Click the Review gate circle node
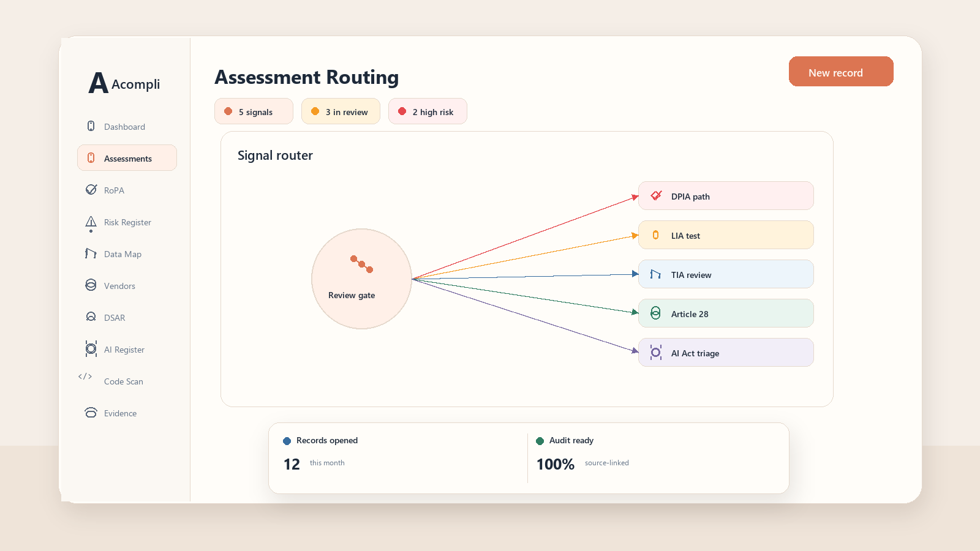This screenshot has height=551, width=980. pyautogui.click(x=361, y=279)
